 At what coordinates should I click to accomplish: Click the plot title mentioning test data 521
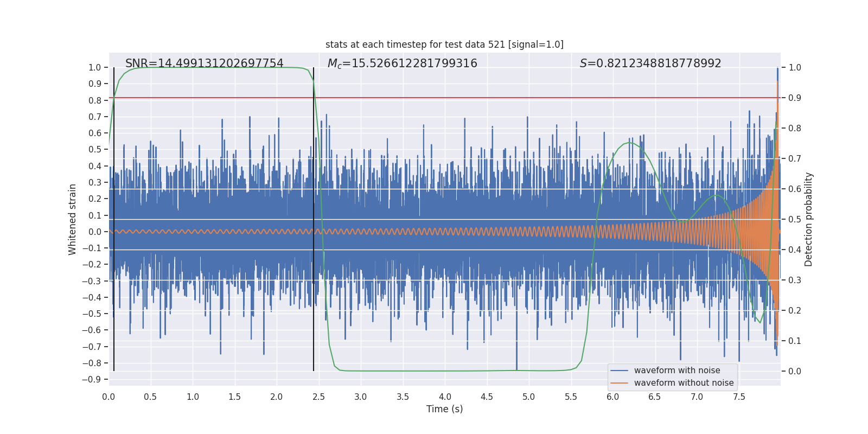(444, 44)
